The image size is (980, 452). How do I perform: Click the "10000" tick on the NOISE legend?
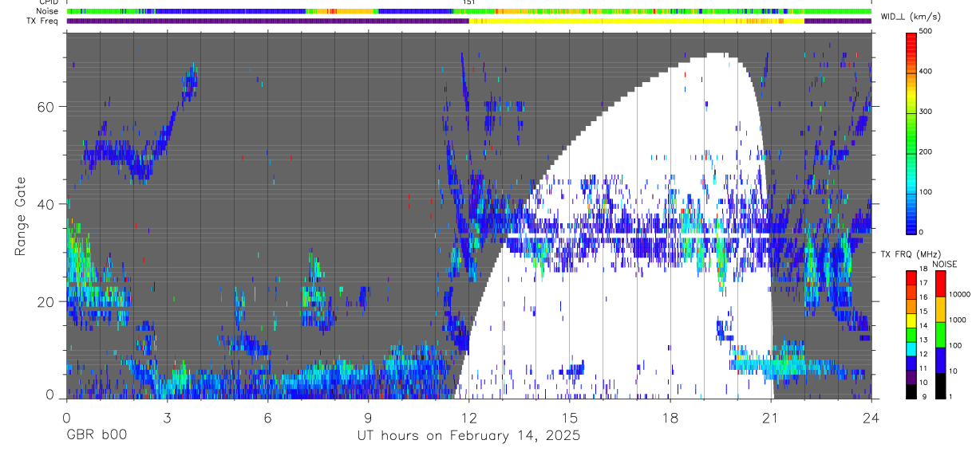(x=959, y=294)
